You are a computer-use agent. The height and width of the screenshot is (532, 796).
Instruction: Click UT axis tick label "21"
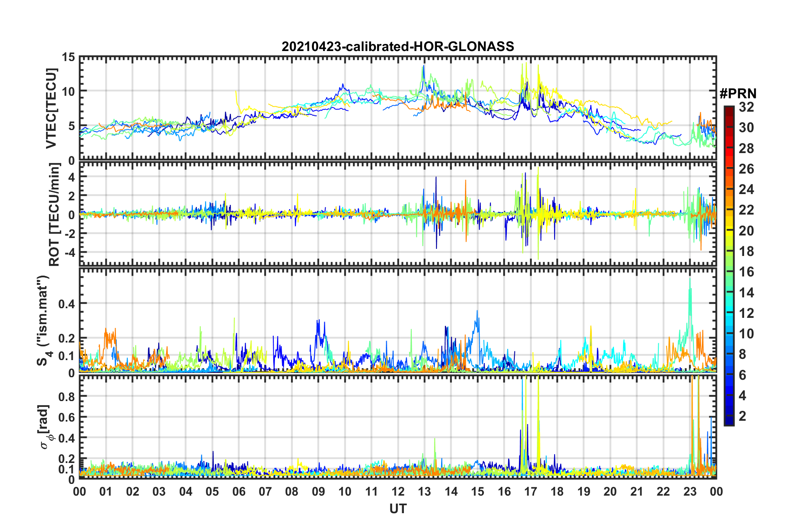coord(637,491)
